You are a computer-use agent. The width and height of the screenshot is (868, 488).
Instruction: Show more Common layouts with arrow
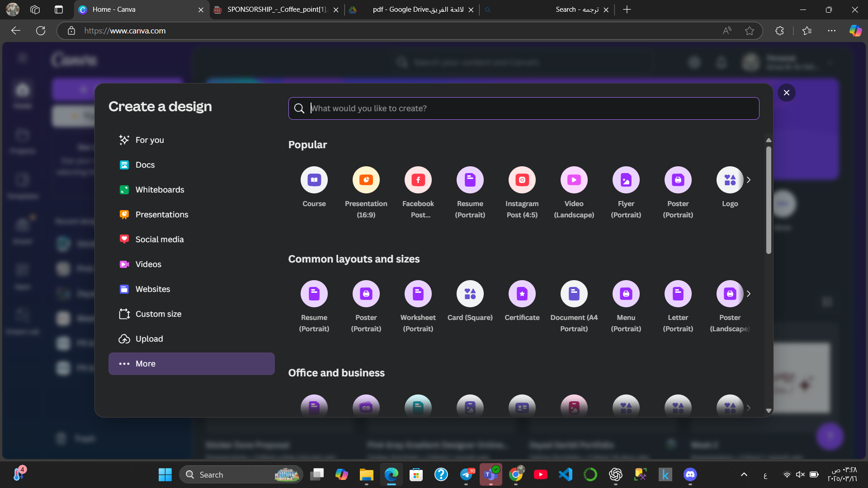749,294
